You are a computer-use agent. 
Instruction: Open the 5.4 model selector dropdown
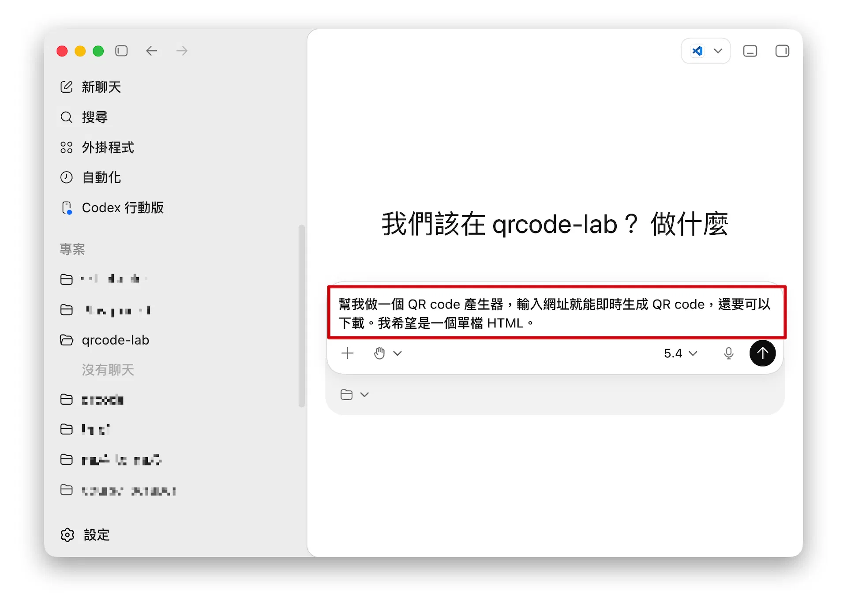(x=681, y=353)
